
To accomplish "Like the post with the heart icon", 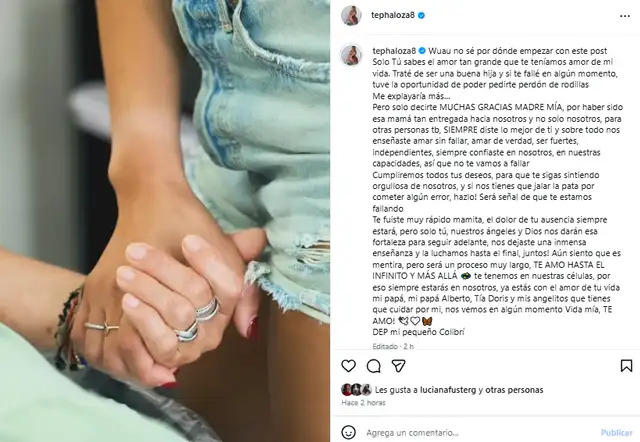I will click(x=348, y=366).
